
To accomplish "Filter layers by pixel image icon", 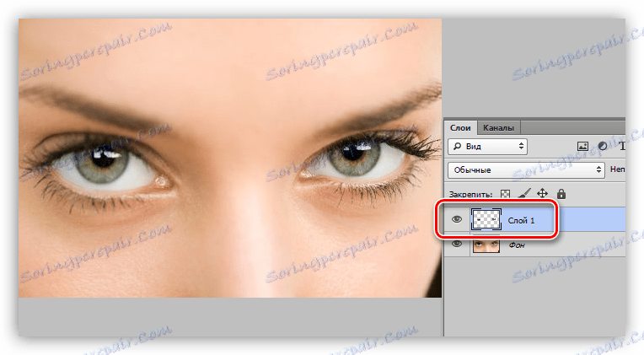I will (582, 146).
